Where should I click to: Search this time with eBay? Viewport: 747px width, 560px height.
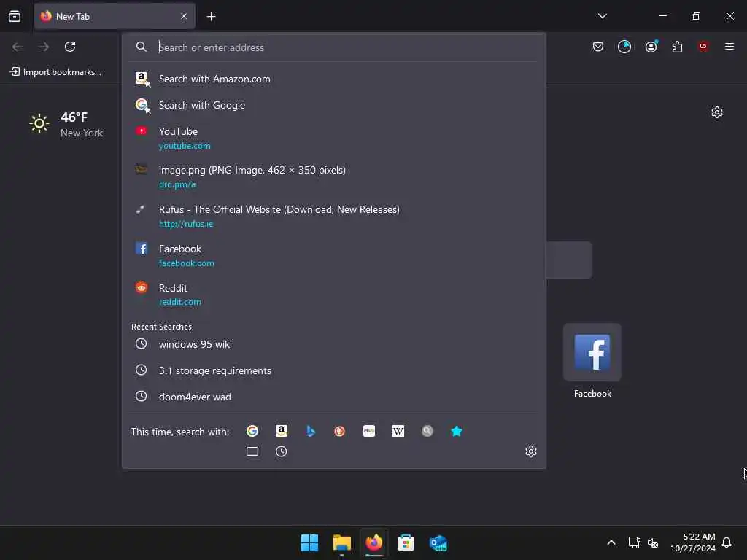point(369,432)
